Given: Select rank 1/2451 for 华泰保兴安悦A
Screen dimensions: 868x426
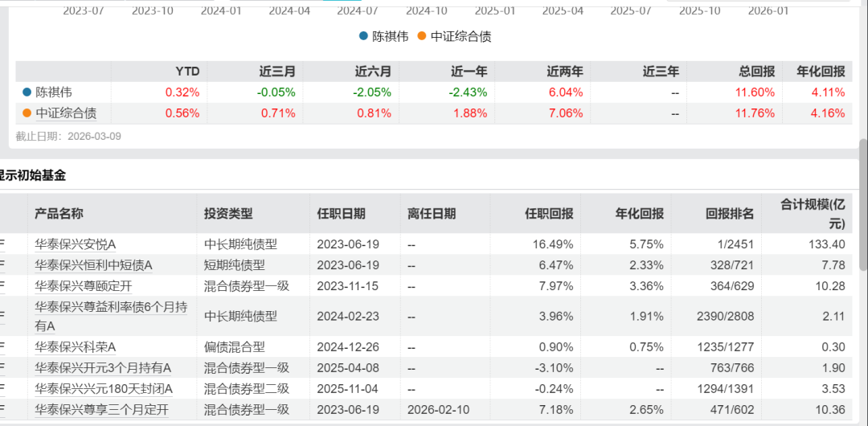Looking at the screenshot, I should tap(734, 244).
